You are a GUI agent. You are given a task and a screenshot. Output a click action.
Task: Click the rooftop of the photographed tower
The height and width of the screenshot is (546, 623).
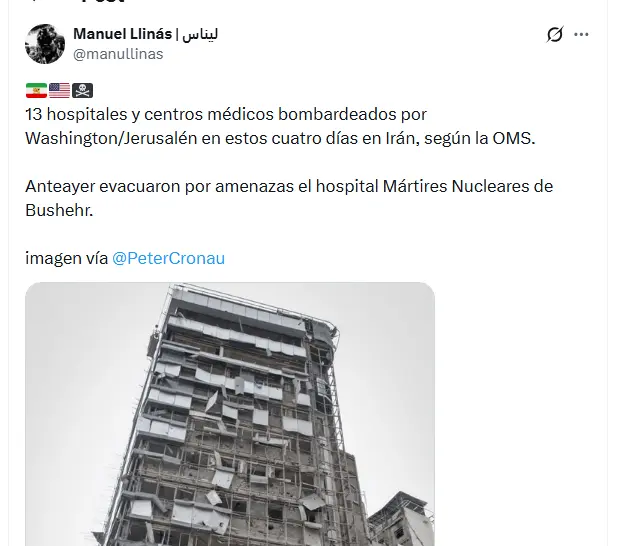coord(254,300)
